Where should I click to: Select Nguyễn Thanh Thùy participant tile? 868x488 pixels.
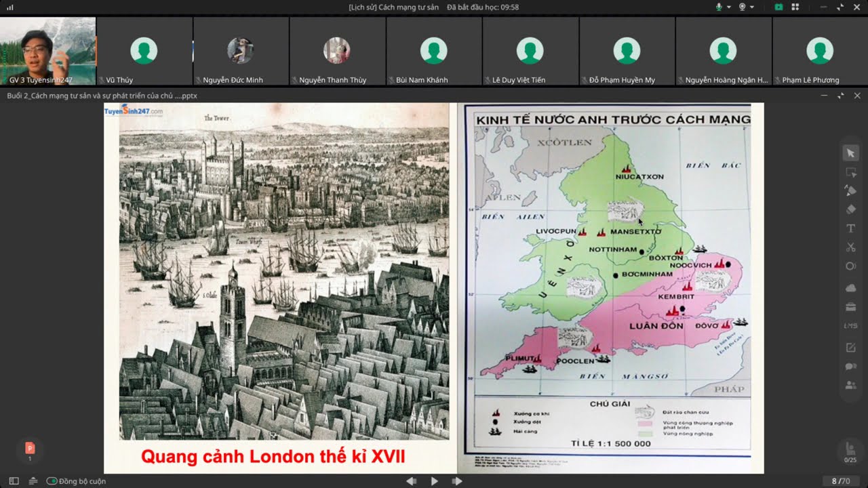[x=337, y=51]
